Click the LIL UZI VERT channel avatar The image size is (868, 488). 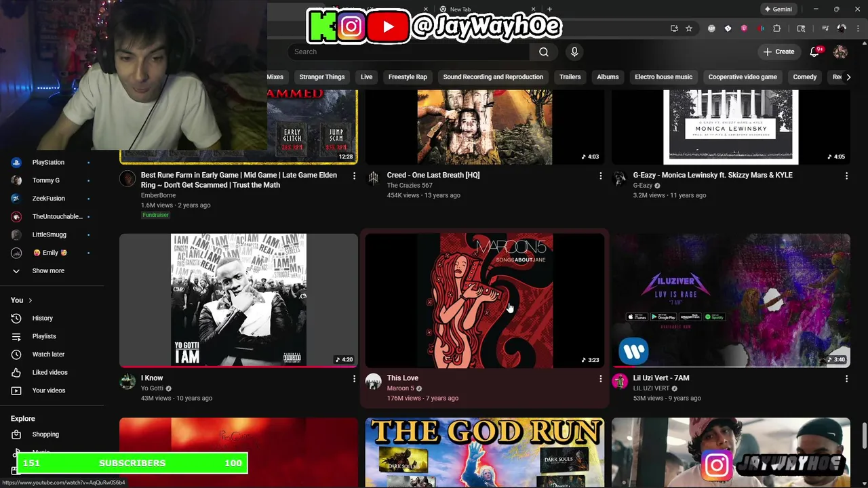(x=620, y=382)
